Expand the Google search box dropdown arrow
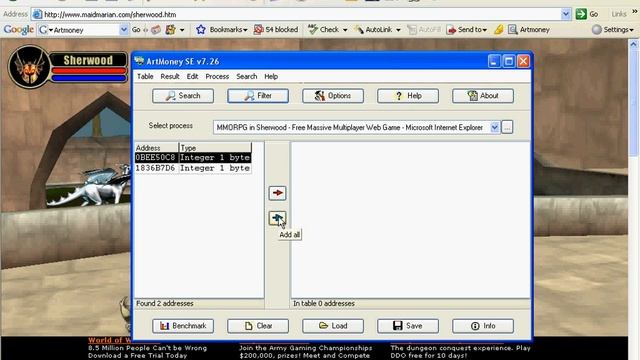 pos(124,30)
